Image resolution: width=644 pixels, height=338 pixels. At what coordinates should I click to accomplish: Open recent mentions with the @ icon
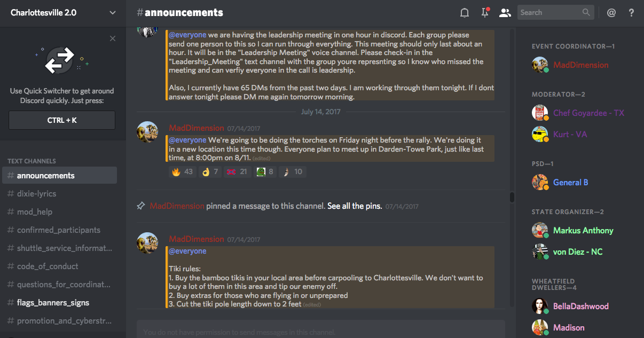click(611, 13)
